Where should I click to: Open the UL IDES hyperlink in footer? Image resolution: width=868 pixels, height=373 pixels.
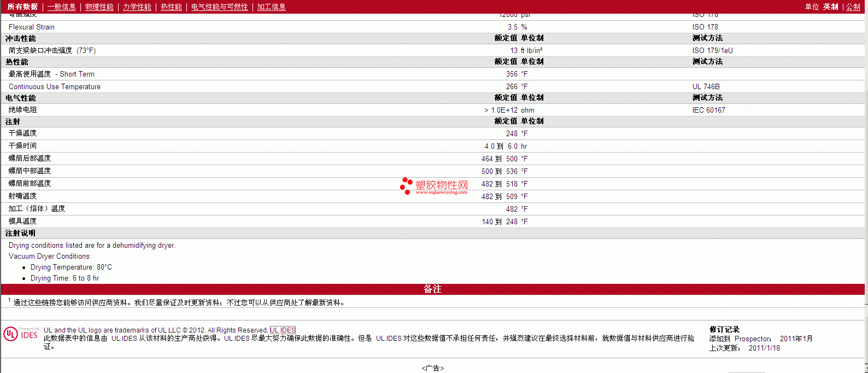pyautogui.click(x=283, y=330)
